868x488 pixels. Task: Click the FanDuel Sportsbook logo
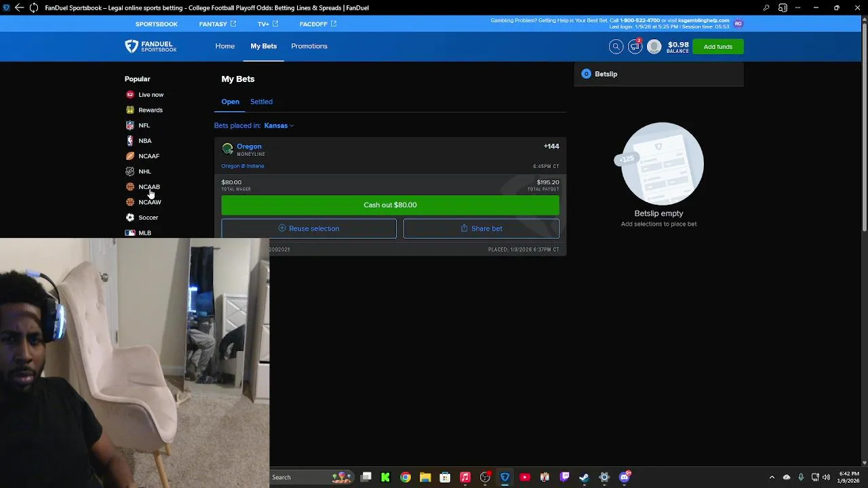(151, 46)
